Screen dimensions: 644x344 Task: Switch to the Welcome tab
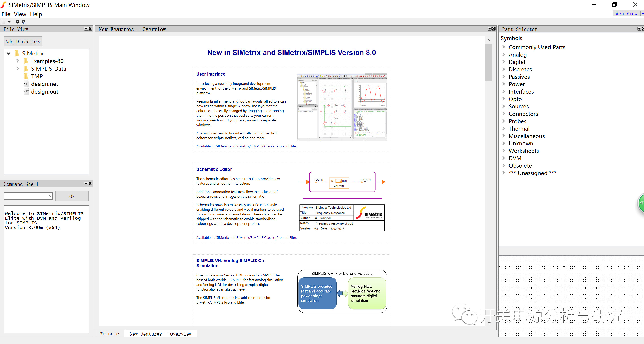pyautogui.click(x=109, y=334)
